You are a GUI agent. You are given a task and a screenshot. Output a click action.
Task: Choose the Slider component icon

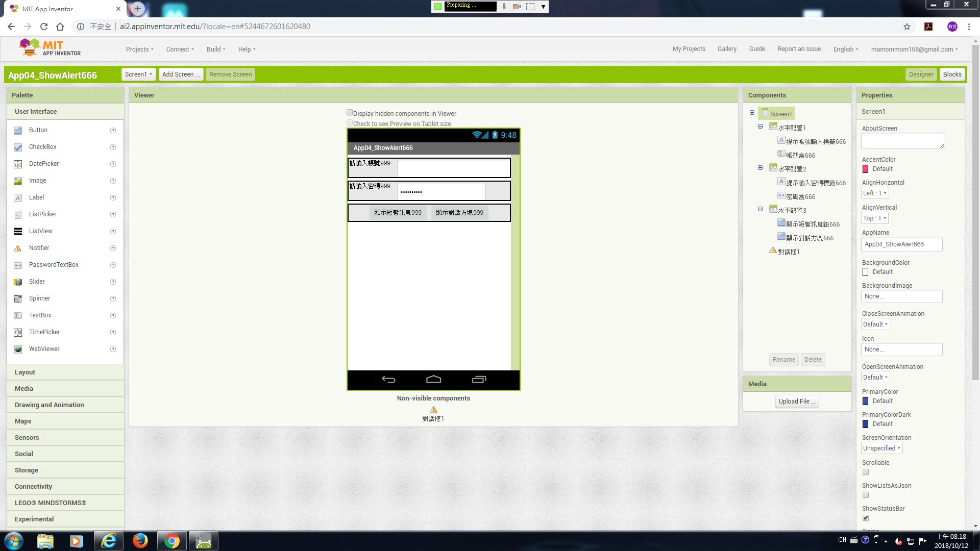pos(18,282)
